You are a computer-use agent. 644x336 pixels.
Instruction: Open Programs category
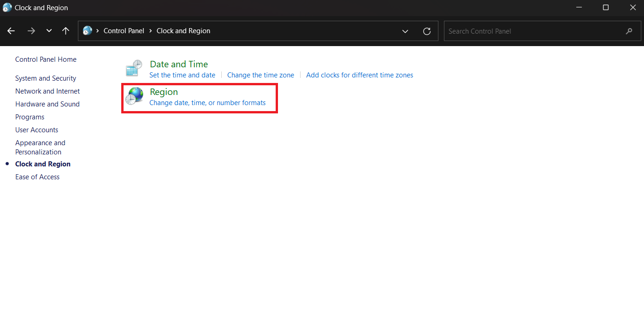pos(30,117)
